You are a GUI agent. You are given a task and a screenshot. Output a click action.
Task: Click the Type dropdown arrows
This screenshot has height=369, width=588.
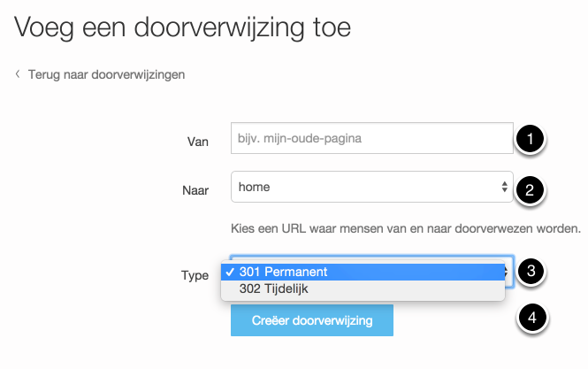(508, 271)
